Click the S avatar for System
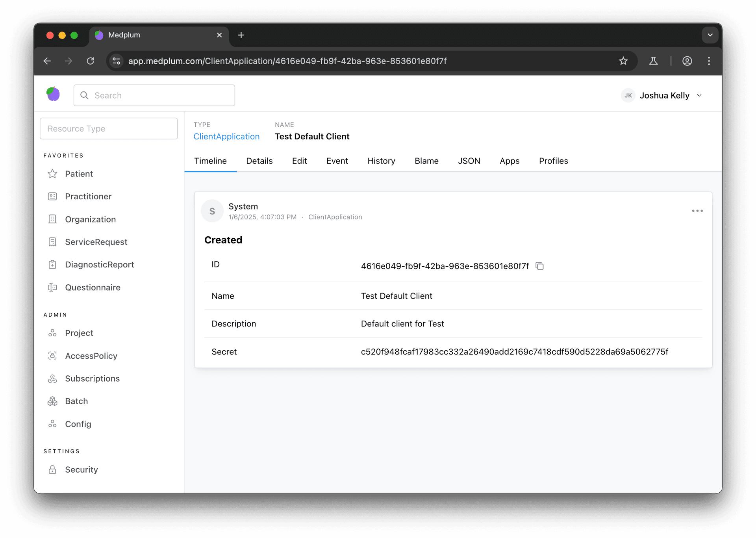This screenshot has width=756, height=538. coord(212,211)
